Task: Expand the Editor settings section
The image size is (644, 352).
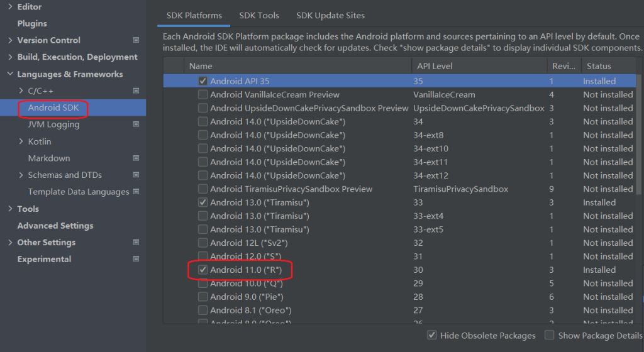Action: 10,7
